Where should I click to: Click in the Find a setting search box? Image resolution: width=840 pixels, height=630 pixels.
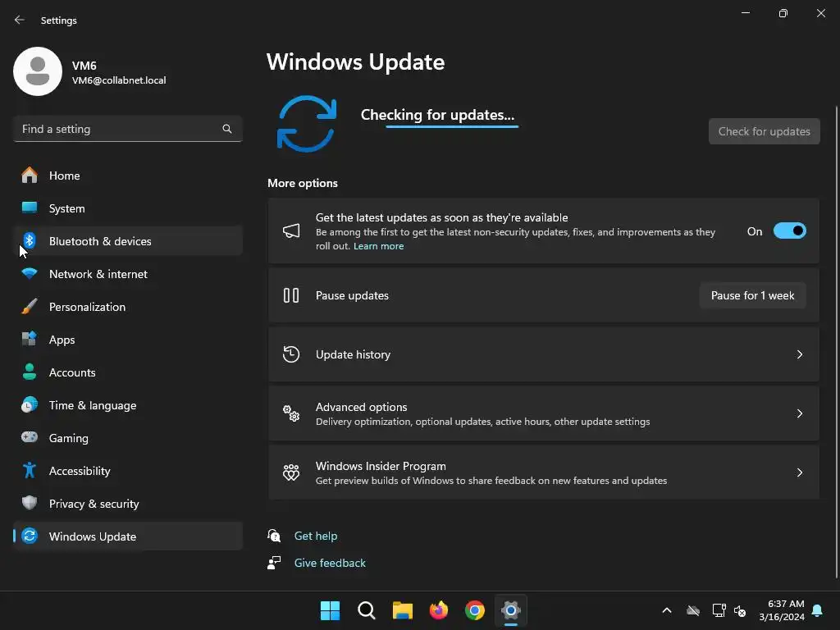pos(127,129)
